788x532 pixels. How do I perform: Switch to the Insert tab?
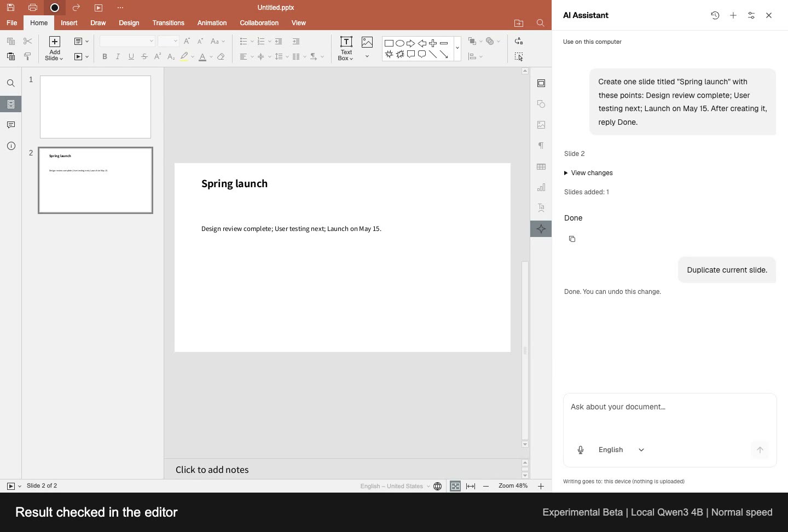pos(69,23)
